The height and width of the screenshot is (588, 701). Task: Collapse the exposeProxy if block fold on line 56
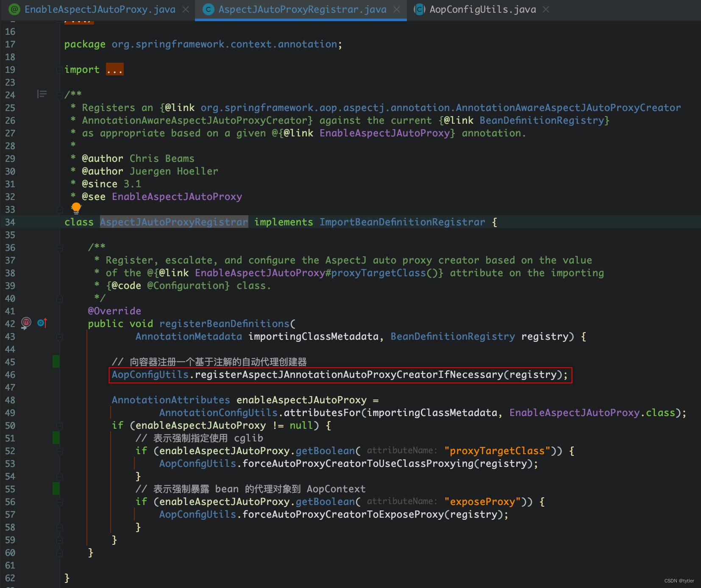[60, 502]
